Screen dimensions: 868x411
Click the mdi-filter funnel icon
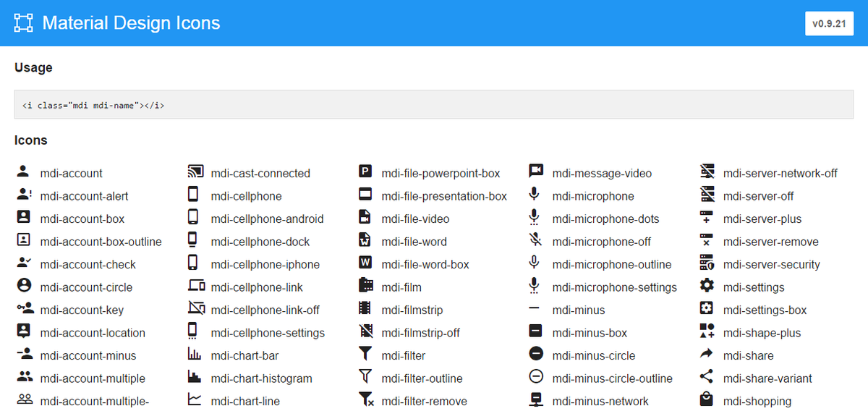tap(365, 355)
